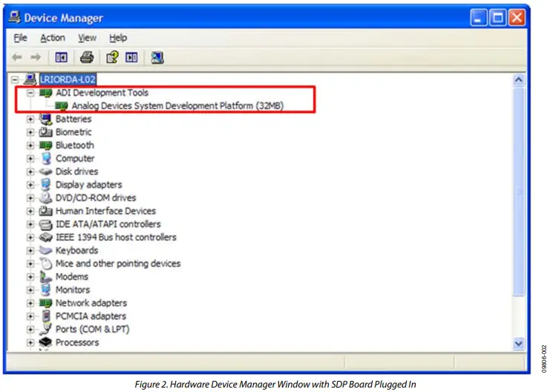Select Mice and other pointing devices label

118,264
